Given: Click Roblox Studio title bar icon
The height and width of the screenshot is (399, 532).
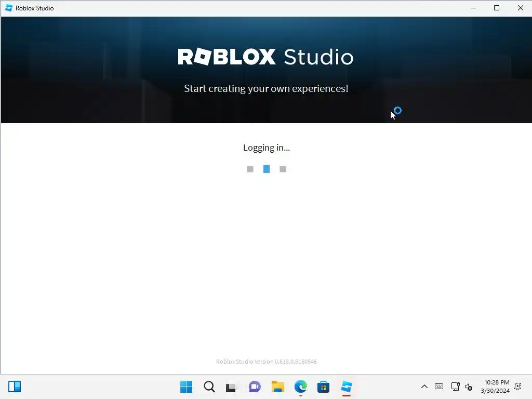Looking at the screenshot, I should (x=9, y=8).
